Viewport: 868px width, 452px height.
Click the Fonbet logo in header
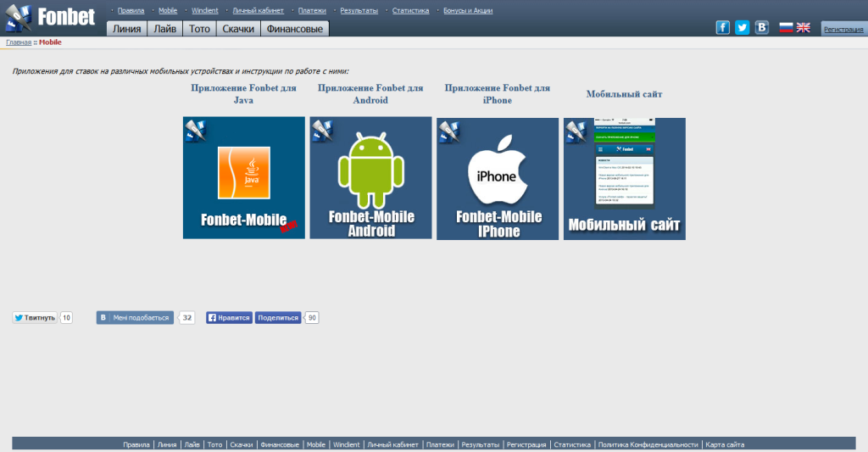point(50,18)
